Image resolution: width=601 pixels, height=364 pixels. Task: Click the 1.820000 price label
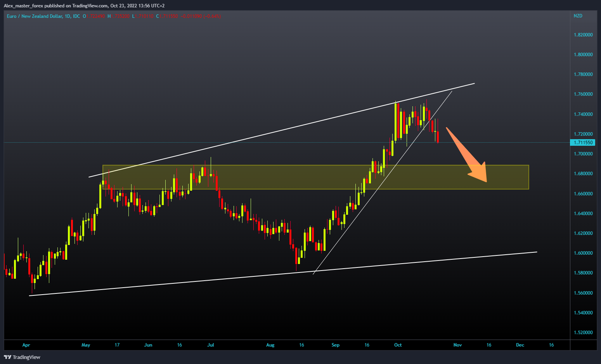click(583, 35)
